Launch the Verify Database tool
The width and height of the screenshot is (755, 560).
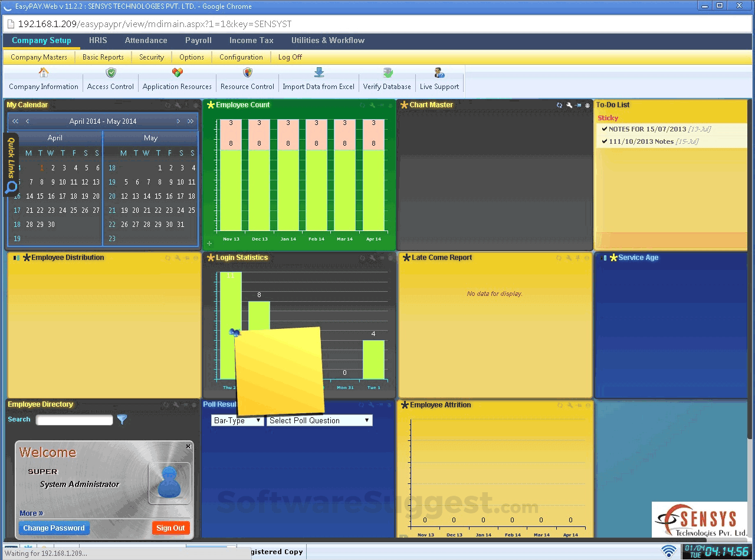[387, 80]
